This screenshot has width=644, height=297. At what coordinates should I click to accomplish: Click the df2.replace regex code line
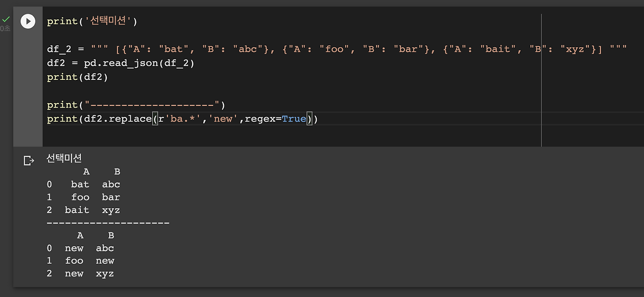coord(183,119)
